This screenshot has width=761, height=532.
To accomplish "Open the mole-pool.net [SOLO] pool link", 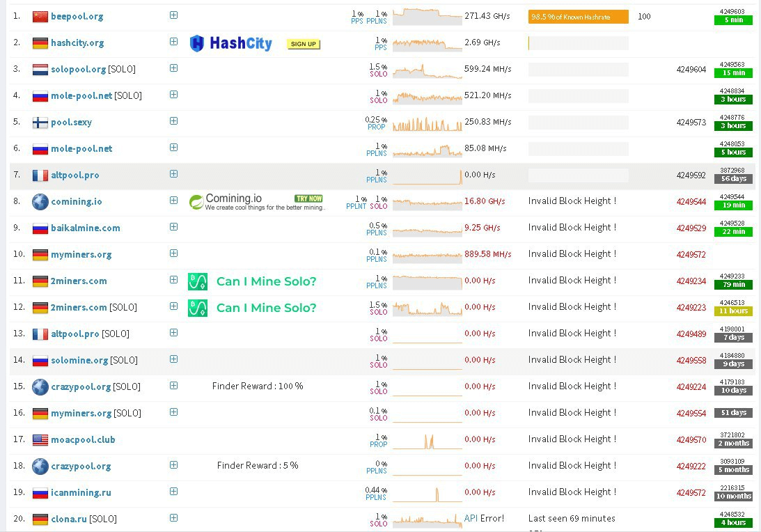I will pos(81,96).
